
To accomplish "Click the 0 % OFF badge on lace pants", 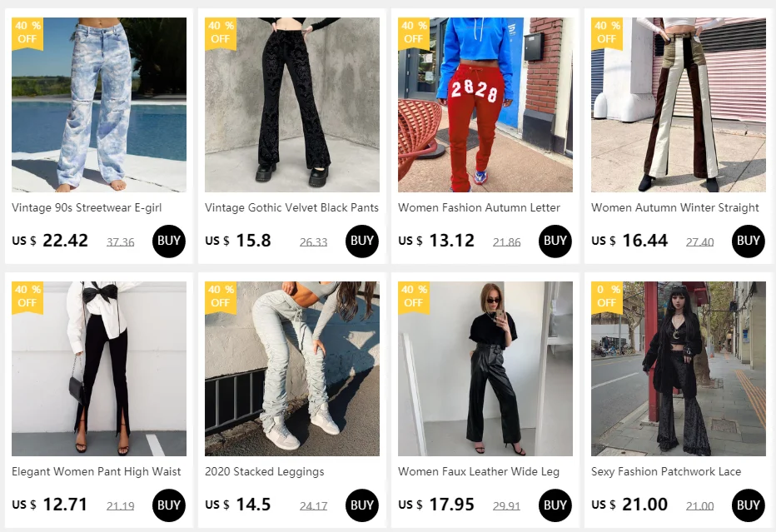I will (x=607, y=297).
